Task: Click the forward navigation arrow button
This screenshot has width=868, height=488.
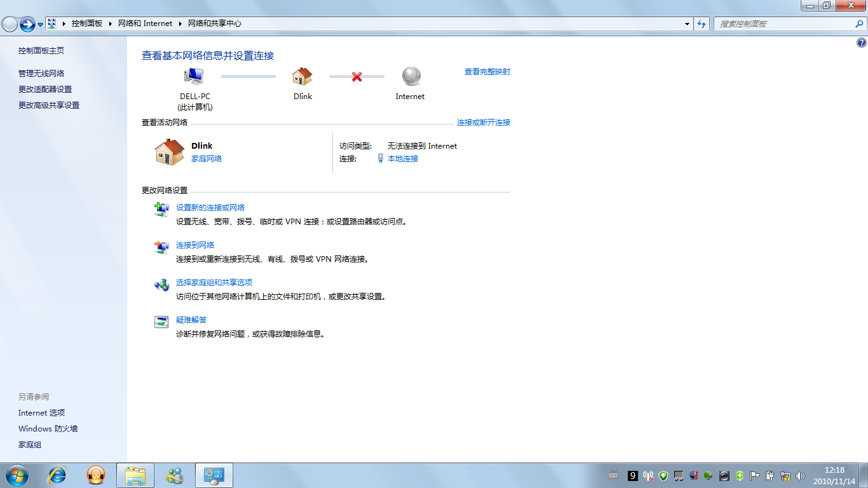Action: tap(27, 24)
